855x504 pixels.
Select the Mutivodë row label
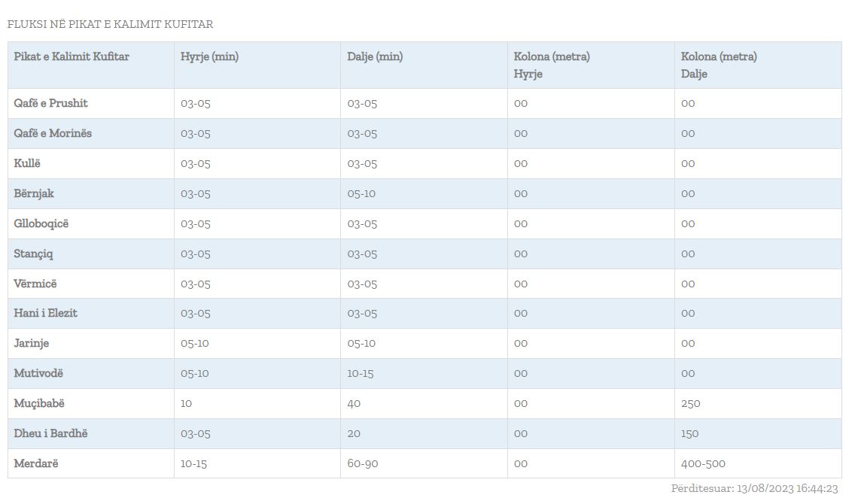click(x=38, y=373)
